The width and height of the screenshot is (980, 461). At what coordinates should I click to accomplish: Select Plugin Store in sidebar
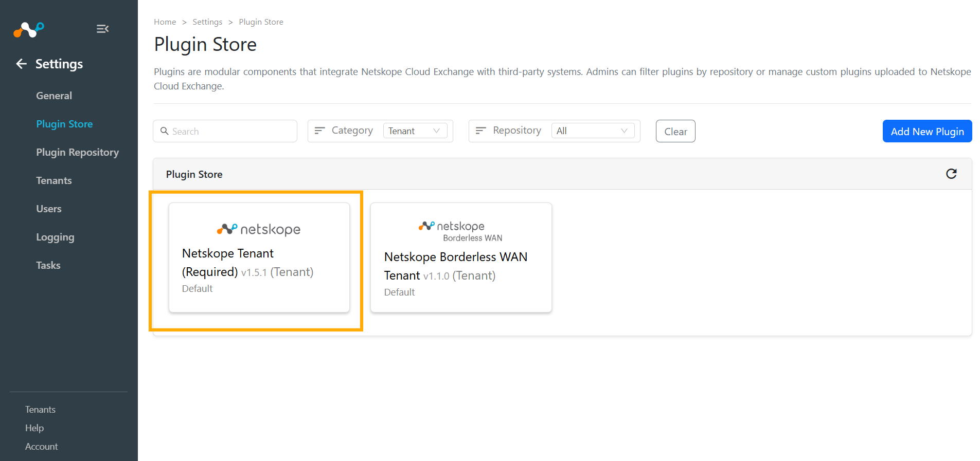pyautogui.click(x=64, y=124)
